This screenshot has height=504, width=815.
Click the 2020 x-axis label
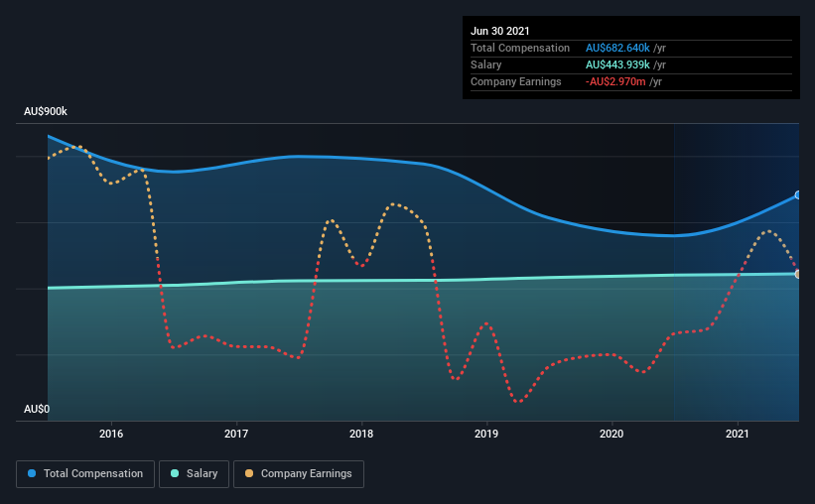(x=611, y=434)
